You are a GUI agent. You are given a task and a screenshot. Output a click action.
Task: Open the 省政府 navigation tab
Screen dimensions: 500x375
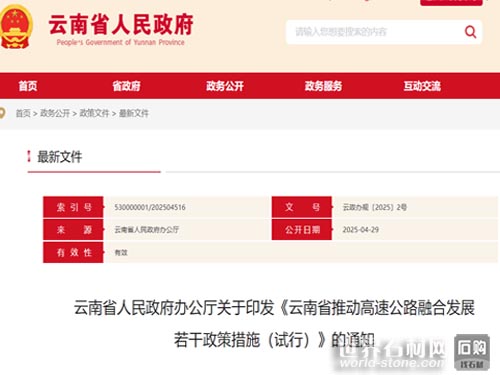[x=126, y=86]
